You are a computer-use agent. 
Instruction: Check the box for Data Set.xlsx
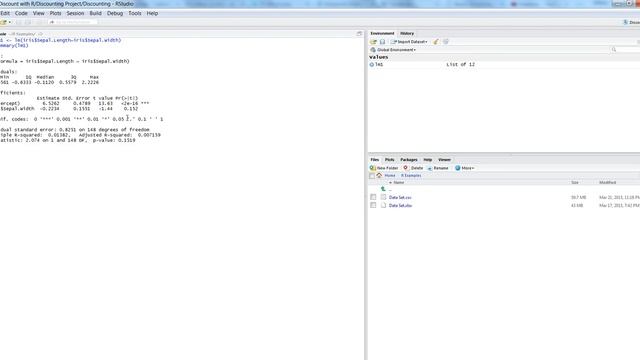(373, 205)
